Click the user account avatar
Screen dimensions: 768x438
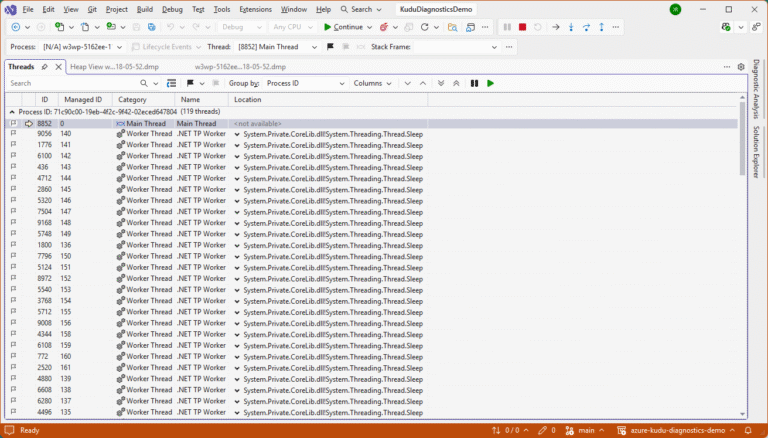[675, 9]
